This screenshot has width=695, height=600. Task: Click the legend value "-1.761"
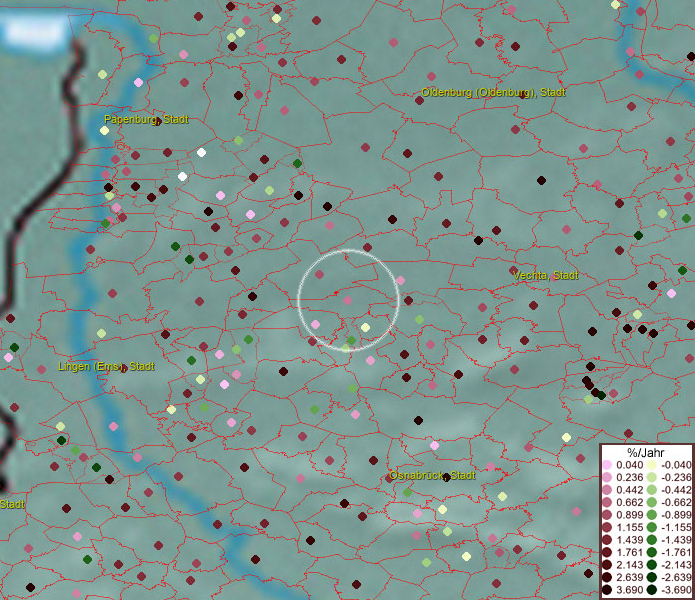(x=676, y=553)
